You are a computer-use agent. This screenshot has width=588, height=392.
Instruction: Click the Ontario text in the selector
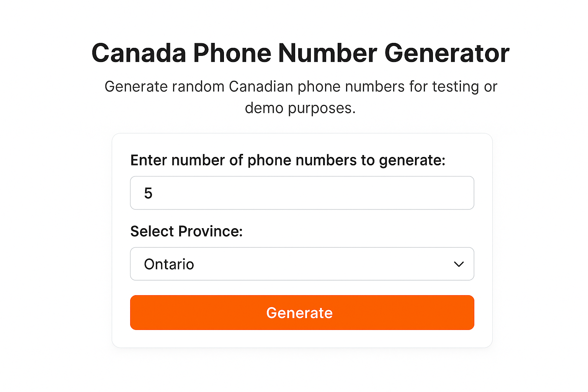169,264
